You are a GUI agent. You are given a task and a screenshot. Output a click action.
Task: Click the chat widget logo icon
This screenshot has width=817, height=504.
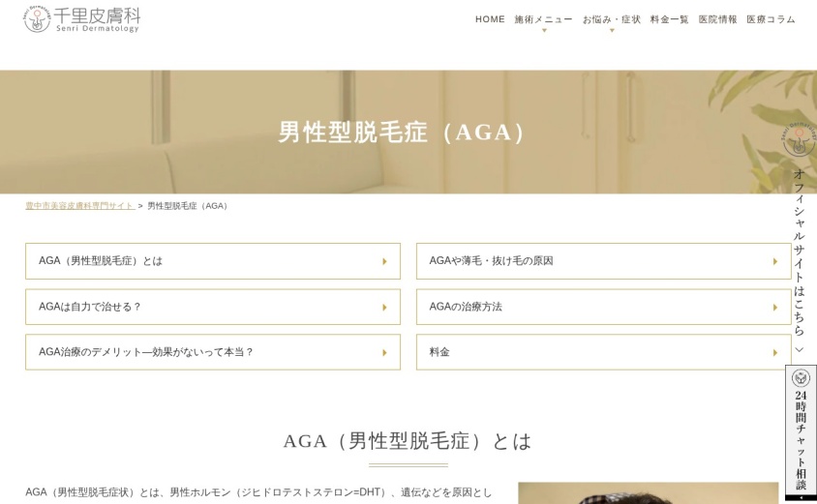tap(801, 377)
